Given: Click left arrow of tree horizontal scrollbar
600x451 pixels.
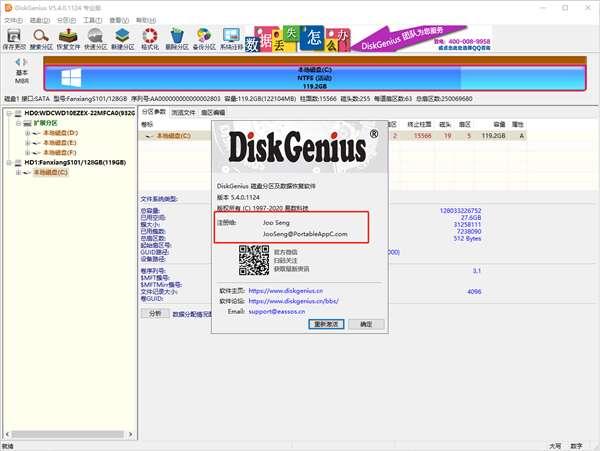Looking at the screenshot, I should click(x=7, y=434).
